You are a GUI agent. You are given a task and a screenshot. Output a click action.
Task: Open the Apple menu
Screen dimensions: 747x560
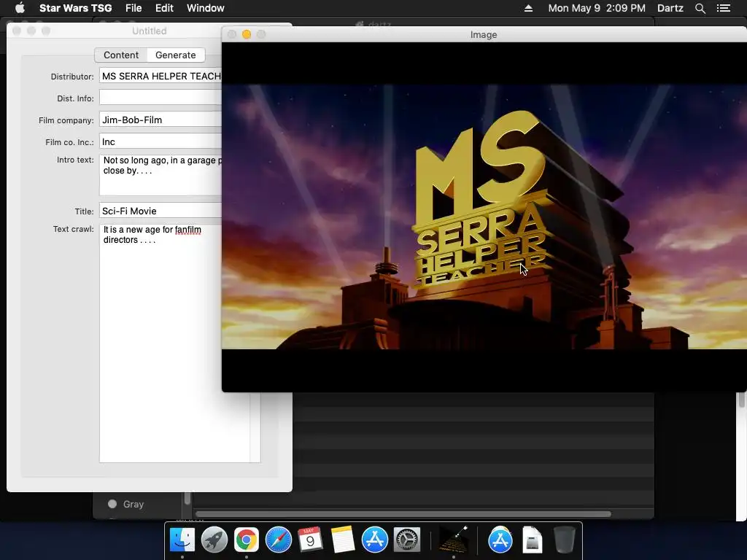tap(20, 8)
